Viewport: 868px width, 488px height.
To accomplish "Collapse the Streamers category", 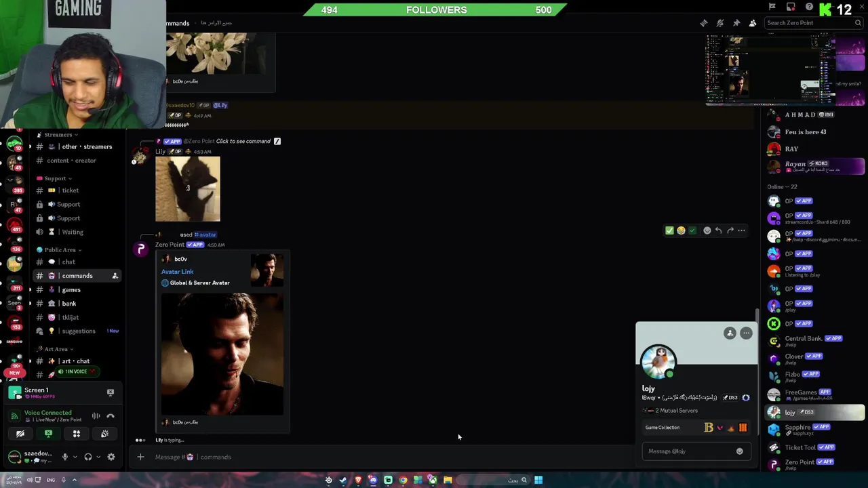I will pos(58,135).
